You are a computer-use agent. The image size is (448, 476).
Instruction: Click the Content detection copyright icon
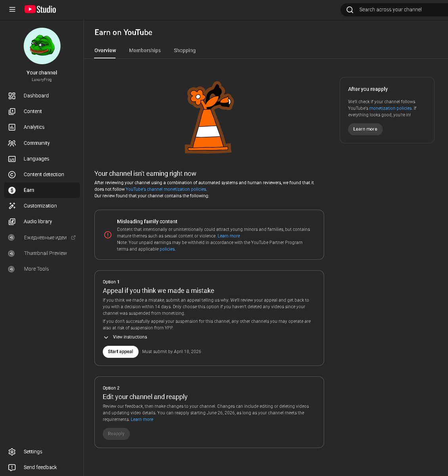[x=12, y=175]
